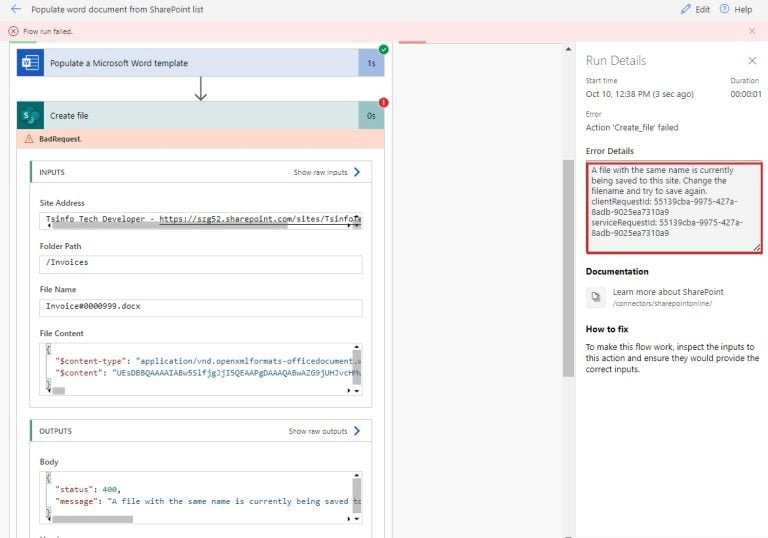Click the Edit button label

coord(702,9)
